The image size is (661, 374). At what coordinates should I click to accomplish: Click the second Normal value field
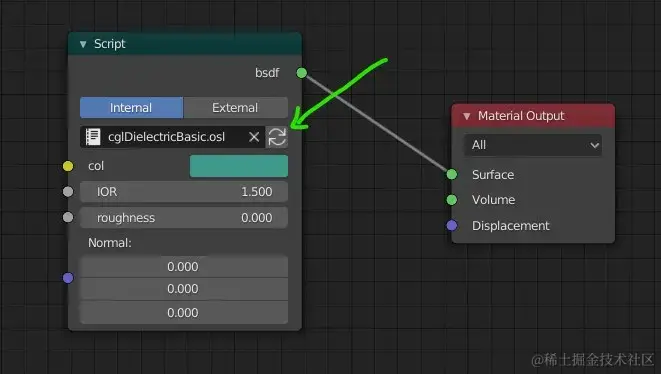tap(184, 289)
